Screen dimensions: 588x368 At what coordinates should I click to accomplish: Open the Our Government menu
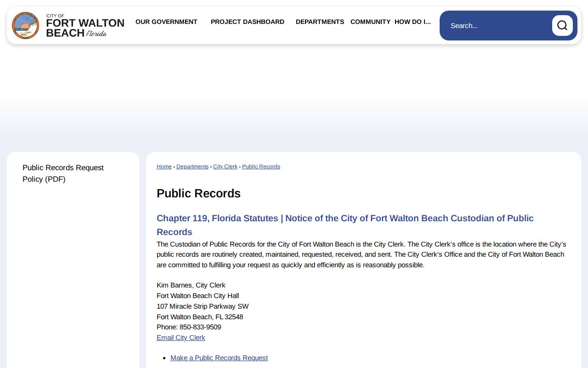coord(166,22)
